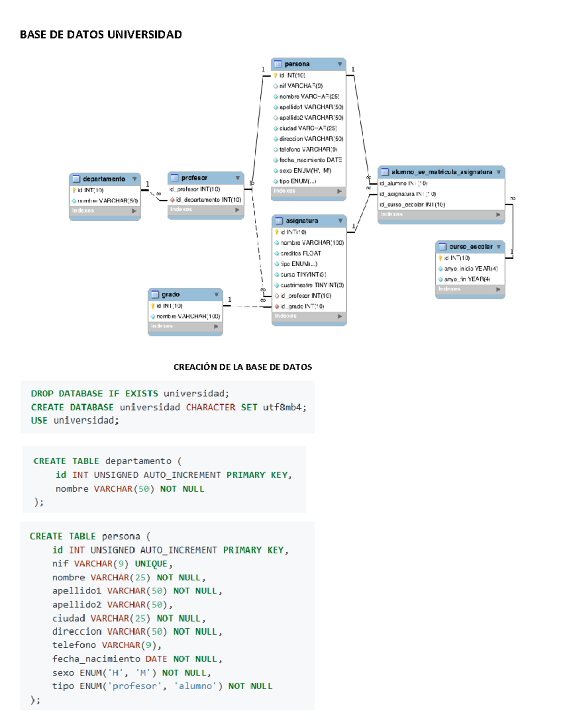
Task: Click the asignatura table icon
Action: coord(279,221)
